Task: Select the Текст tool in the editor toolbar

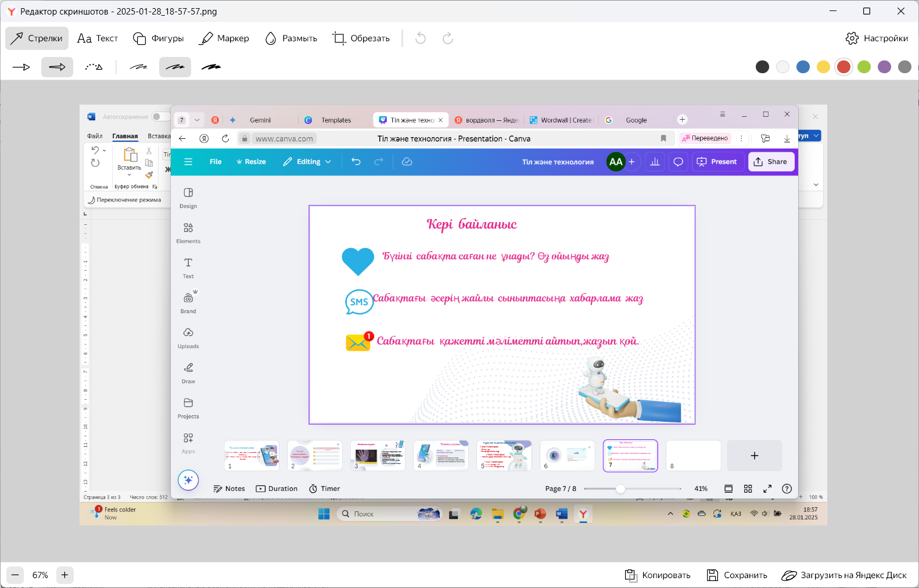Action: (98, 38)
